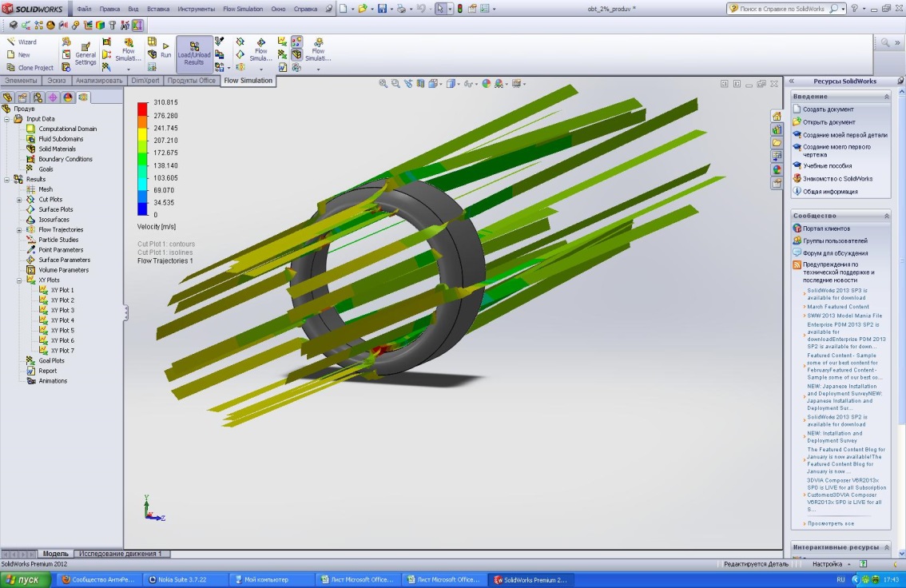Screen dimensions: 906x588
Task: Collapse the Введение section
Action: point(886,97)
